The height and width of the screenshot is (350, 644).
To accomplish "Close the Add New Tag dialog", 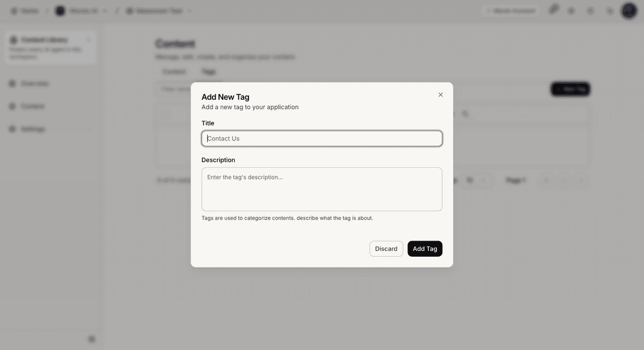I will point(441,95).
